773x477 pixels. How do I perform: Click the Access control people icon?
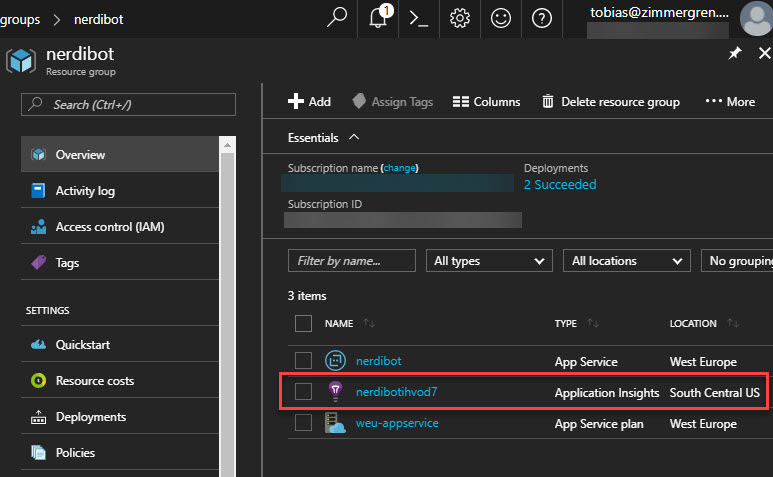pos(38,227)
